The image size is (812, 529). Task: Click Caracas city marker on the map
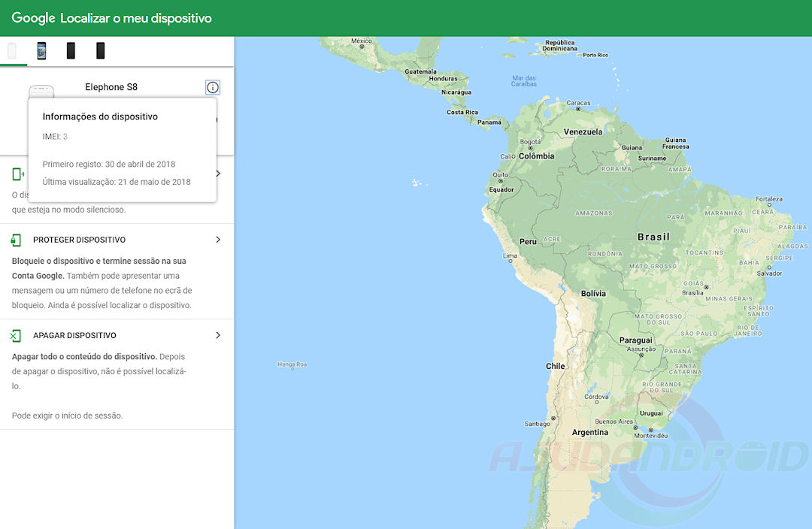pyautogui.click(x=578, y=109)
